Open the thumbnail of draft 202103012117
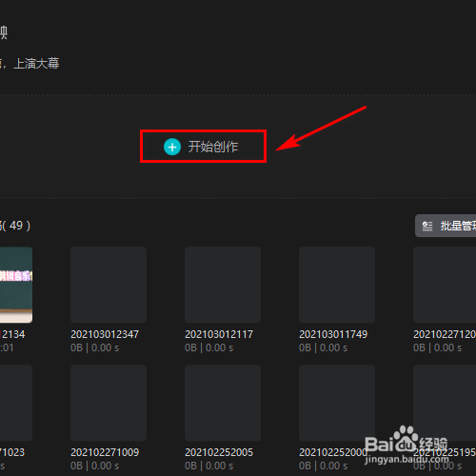Viewport: 476px width, 476px height. (x=223, y=285)
